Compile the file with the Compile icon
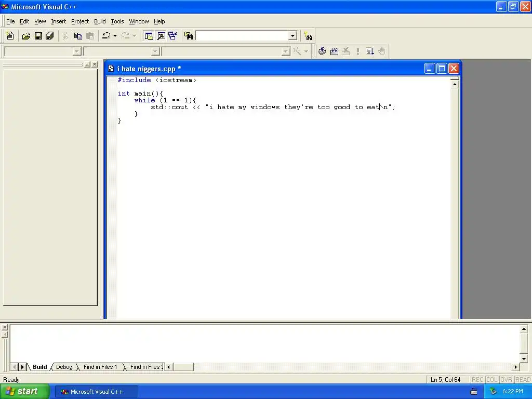This screenshot has height=399, width=532. 322,51
